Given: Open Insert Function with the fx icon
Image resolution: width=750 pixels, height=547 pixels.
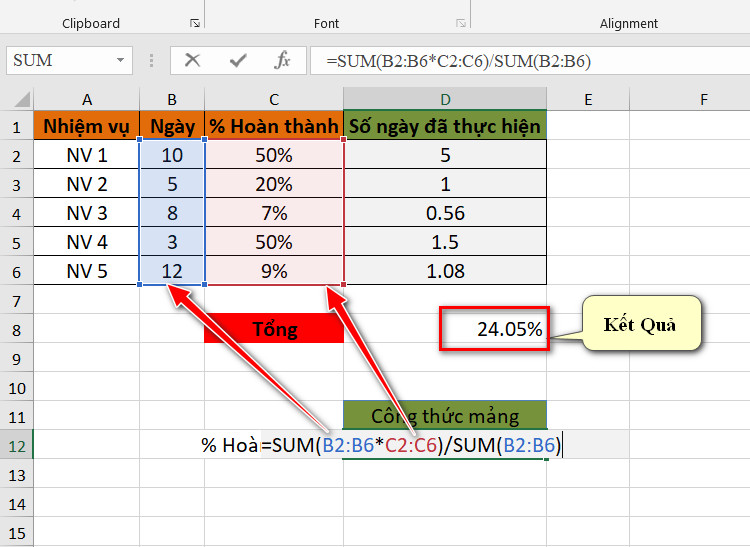Looking at the screenshot, I should point(282,60).
